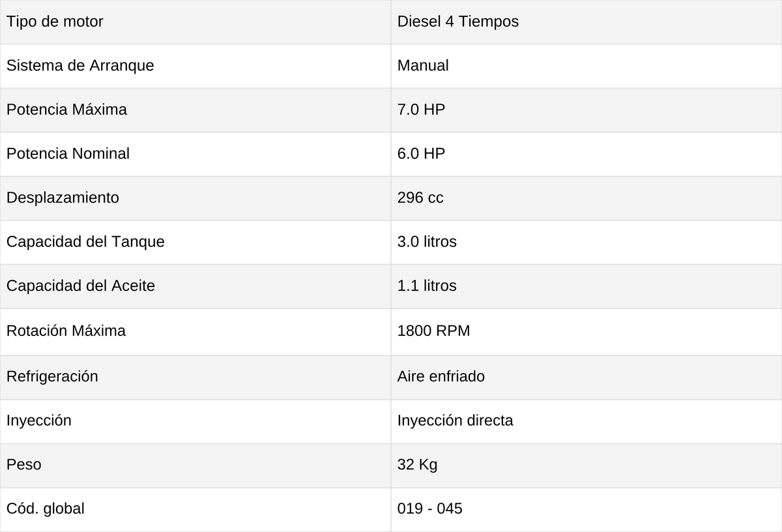782x532 pixels.
Task: Select the 'Inyección directa' value cell
Action: (586, 422)
